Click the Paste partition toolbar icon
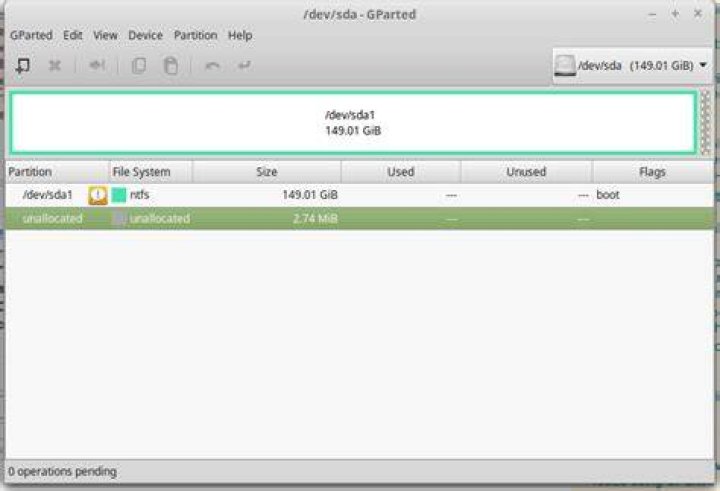The height and width of the screenshot is (491, 720). [171, 66]
